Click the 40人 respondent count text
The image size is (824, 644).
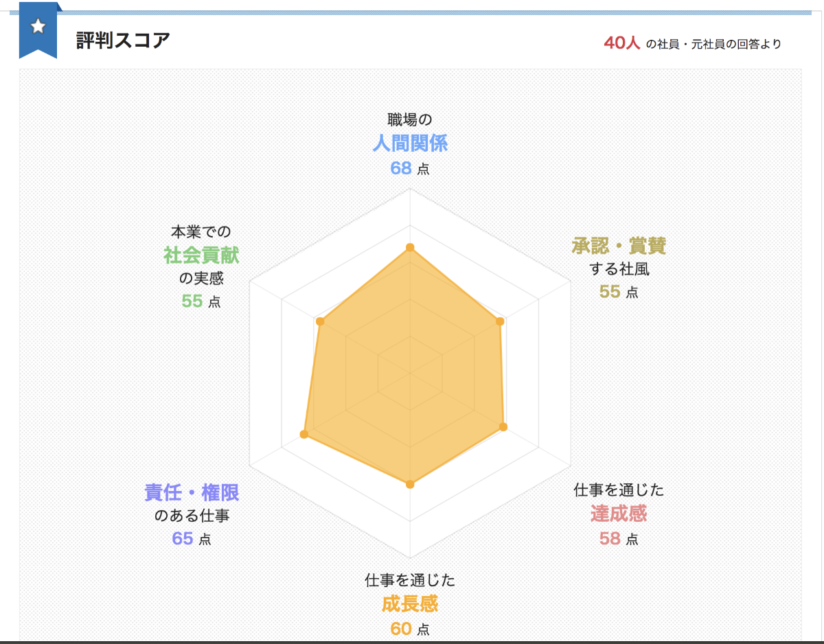[x=621, y=43]
